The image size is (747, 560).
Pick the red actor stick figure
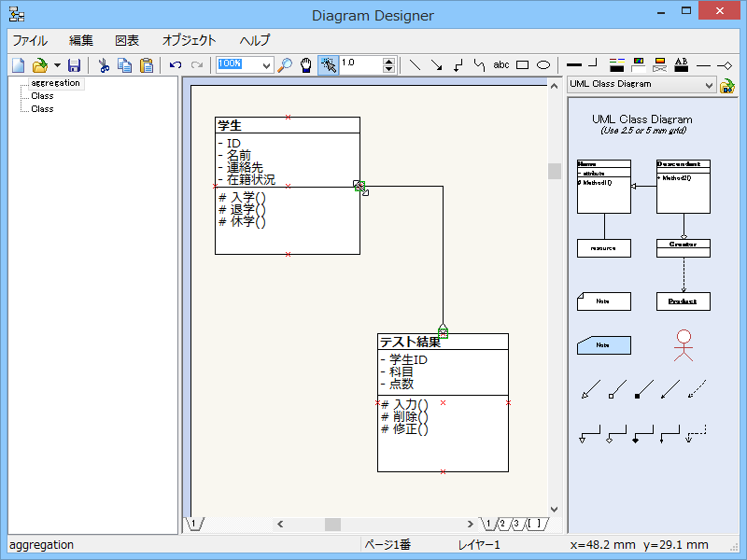(x=684, y=345)
